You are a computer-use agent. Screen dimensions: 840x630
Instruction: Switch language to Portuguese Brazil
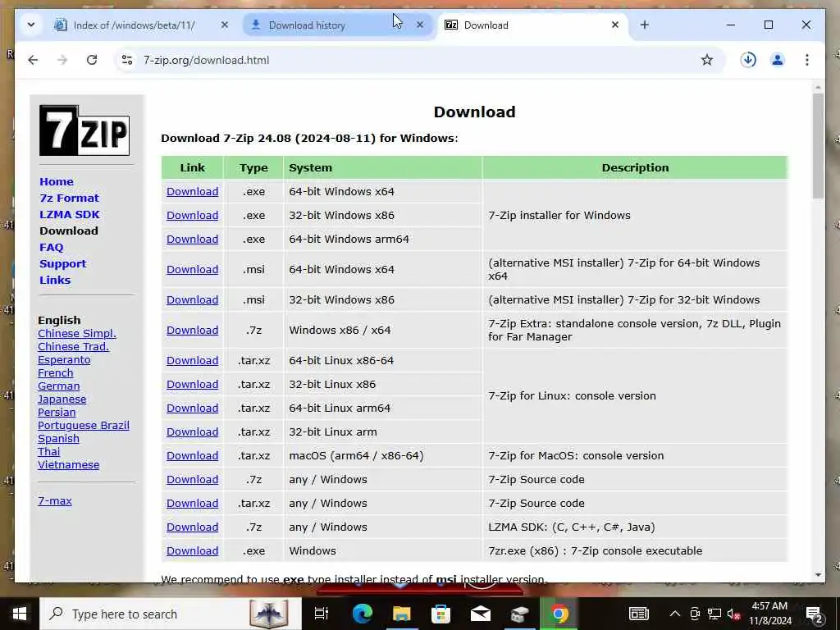point(83,426)
